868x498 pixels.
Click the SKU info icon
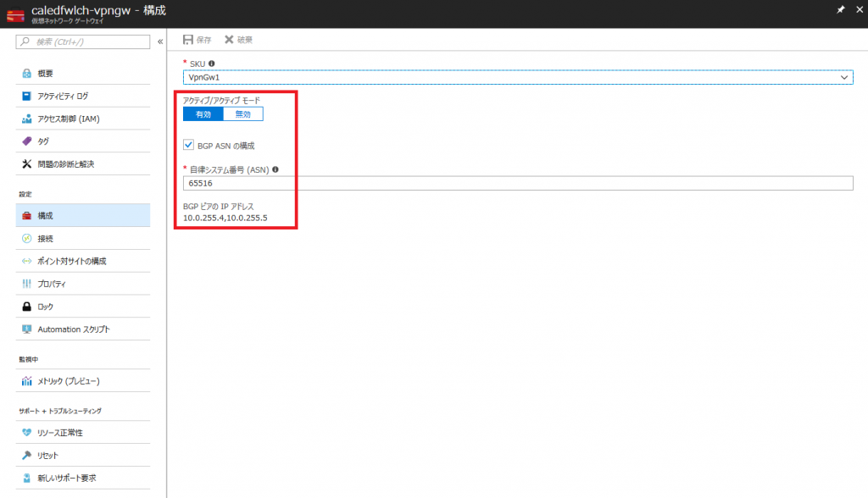click(x=211, y=64)
